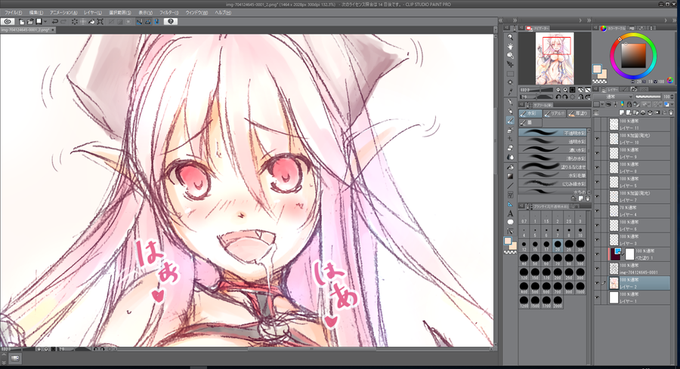Click the Save icon in toolbar
Viewport: 680px width, 369px height.
[39, 21]
